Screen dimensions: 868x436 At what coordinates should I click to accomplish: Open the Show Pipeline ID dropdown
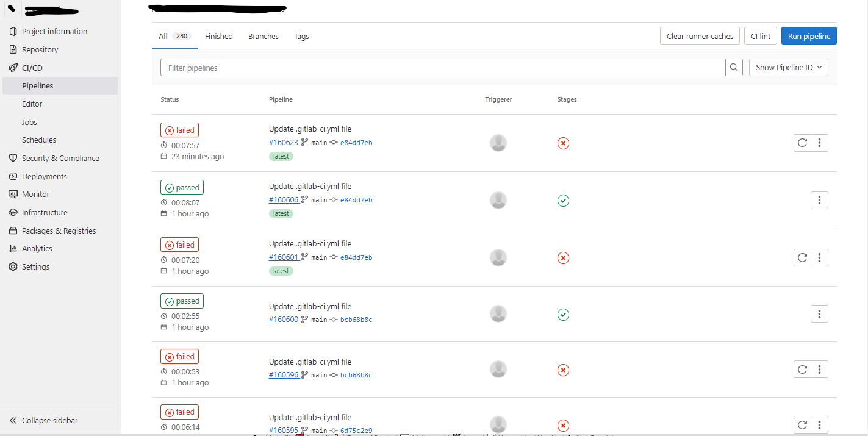(x=788, y=68)
